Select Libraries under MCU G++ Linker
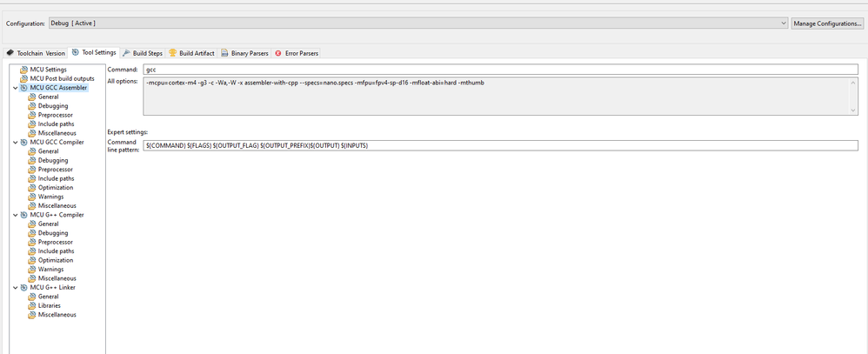The height and width of the screenshot is (354, 868). coord(50,306)
